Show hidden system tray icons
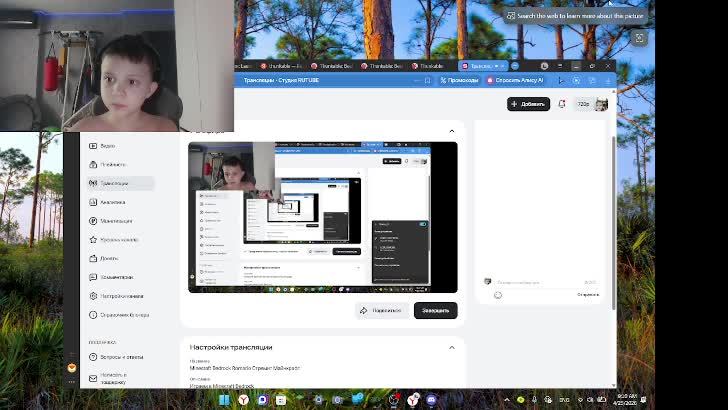 (x=507, y=399)
